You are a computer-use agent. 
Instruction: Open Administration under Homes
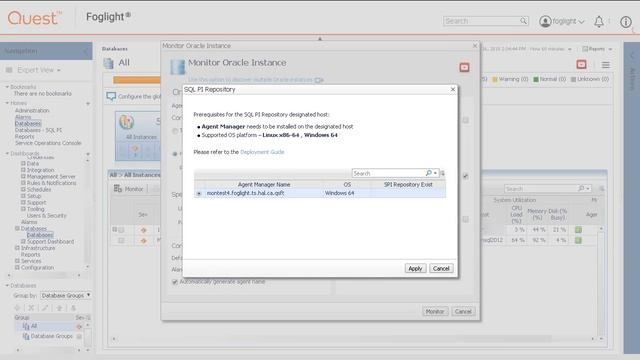[32, 111]
